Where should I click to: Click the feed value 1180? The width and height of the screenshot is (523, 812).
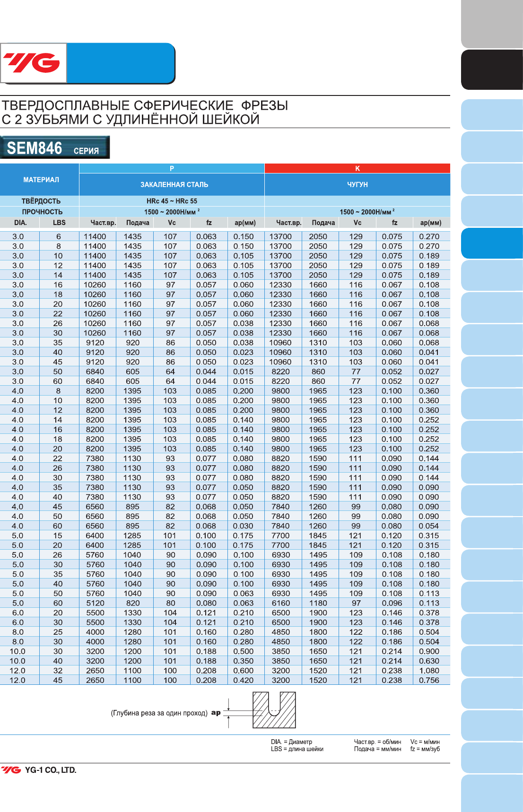click(318, 603)
